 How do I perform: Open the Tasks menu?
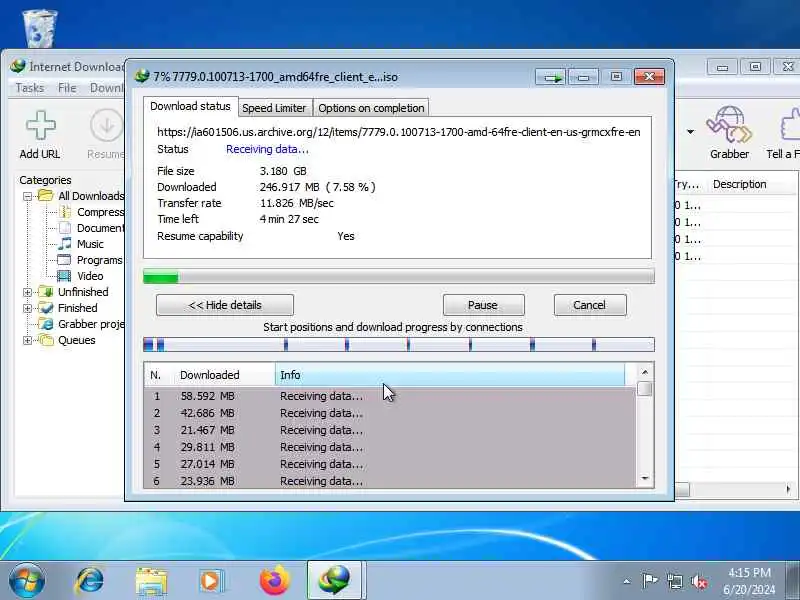point(30,88)
